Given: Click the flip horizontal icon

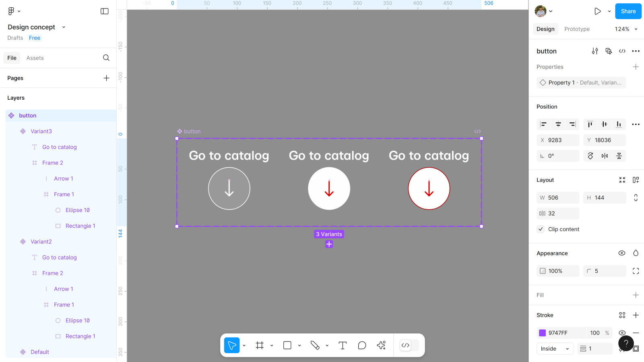Looking at the screenshot, I should [605, 156].
